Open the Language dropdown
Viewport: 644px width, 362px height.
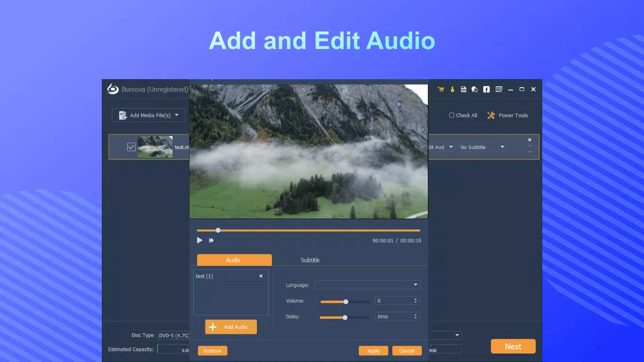[367, 285]
